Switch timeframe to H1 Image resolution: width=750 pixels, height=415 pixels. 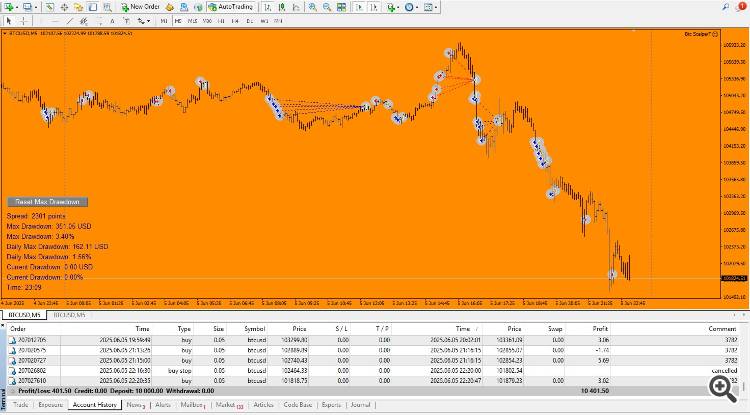tap(221, 21)
